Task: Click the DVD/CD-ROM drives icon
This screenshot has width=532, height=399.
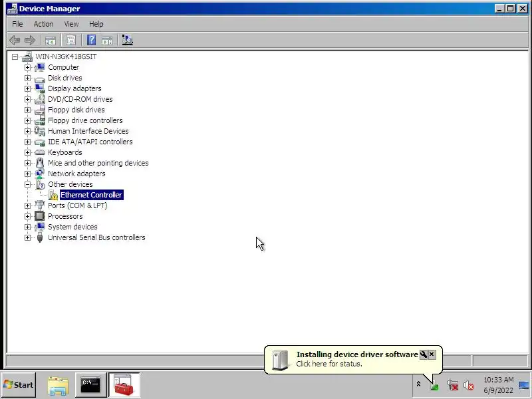Action: tap(40, 99)
